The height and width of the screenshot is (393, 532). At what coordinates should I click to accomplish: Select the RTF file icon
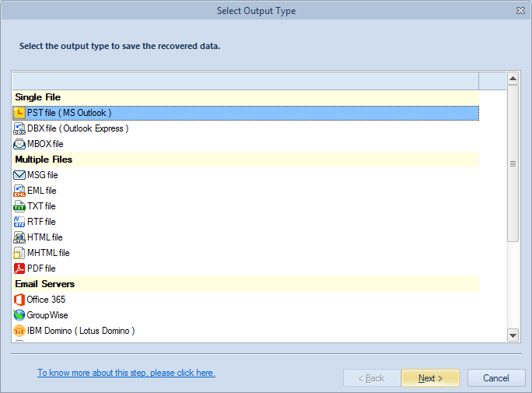click(19, 222)
